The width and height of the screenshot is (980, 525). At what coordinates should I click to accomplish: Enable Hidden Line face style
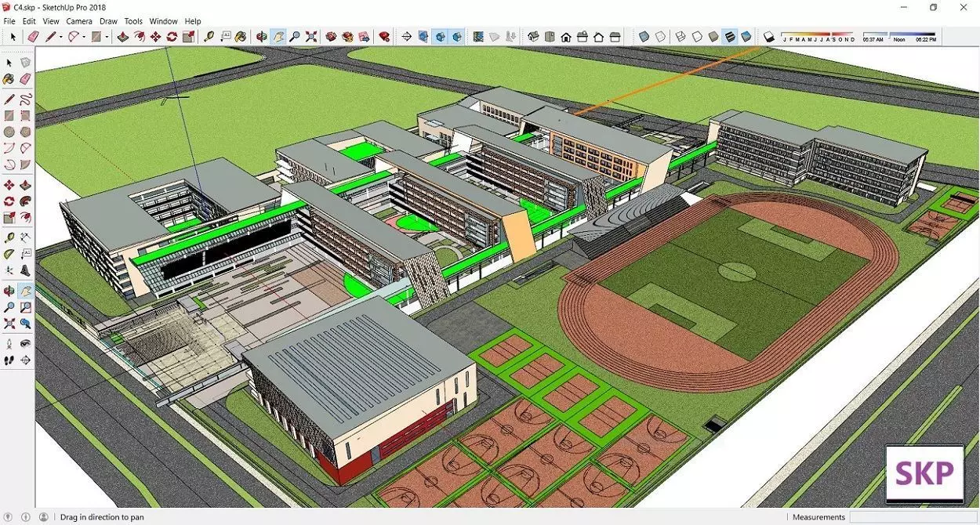point(697,36)
